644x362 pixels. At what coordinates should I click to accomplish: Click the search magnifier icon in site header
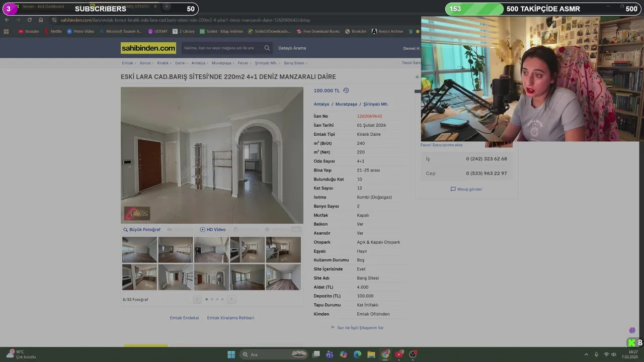267,48
